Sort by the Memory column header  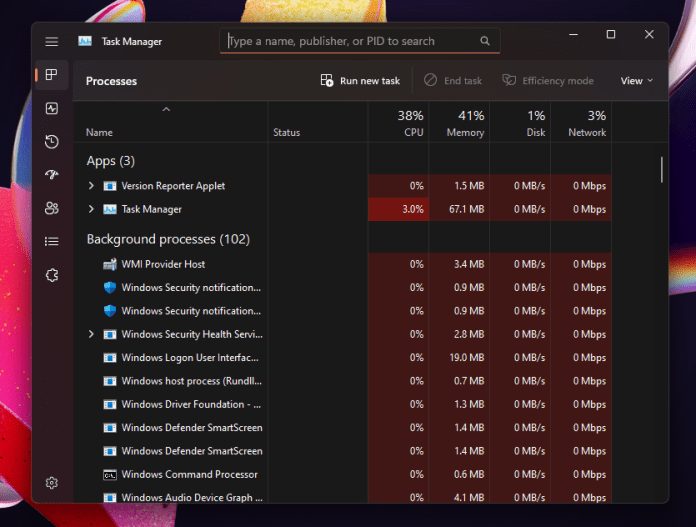[x=459, y=123]
